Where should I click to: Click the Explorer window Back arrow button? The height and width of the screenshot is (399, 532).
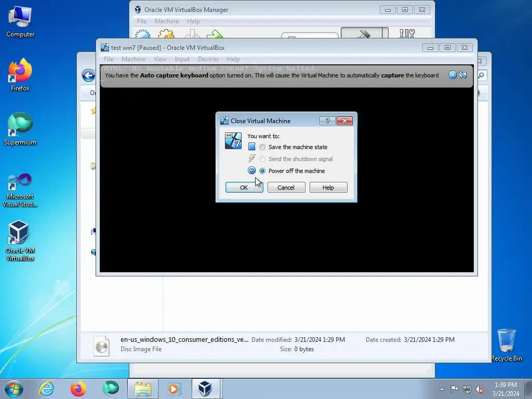(x=88, y=75)
